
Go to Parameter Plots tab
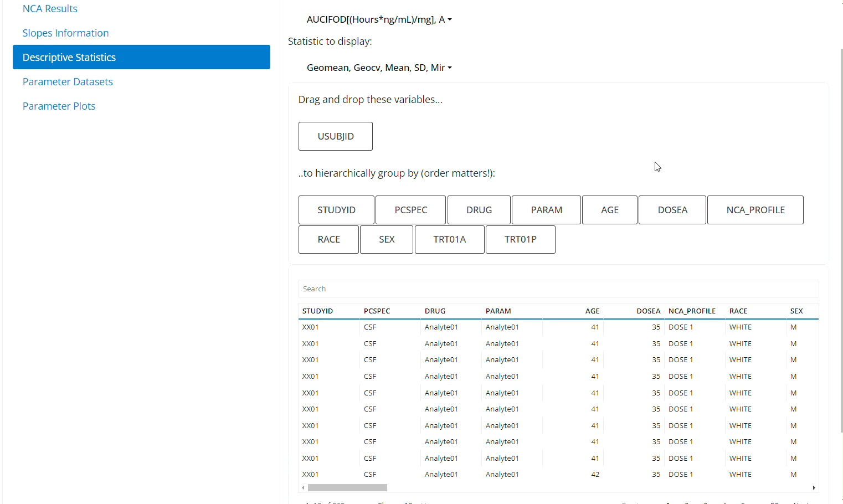click(59, 106)
